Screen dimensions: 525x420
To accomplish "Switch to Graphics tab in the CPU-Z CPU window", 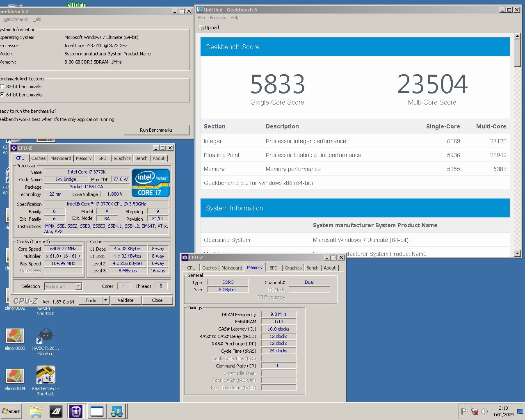I will (122, 158).
